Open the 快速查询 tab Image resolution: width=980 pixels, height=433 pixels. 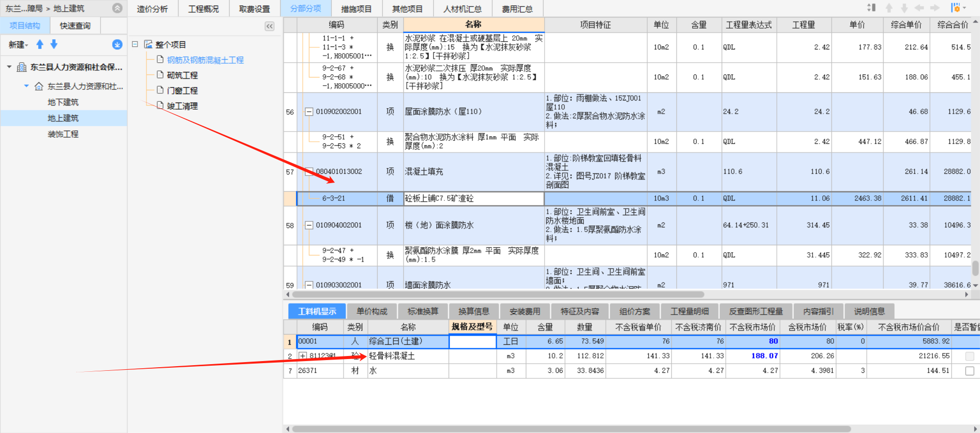point(75,26)
